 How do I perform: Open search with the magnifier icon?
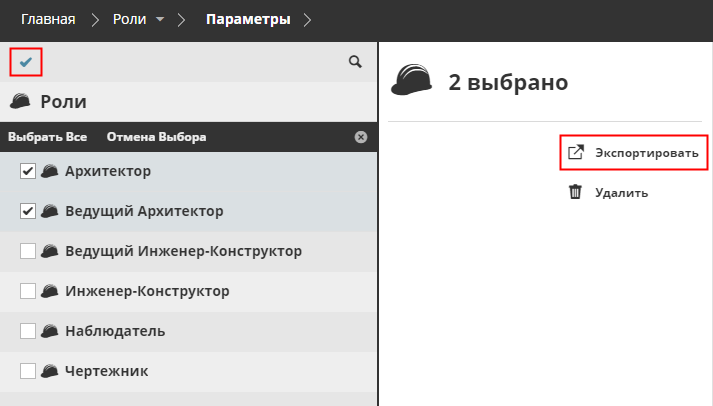(x=355, y=62)
